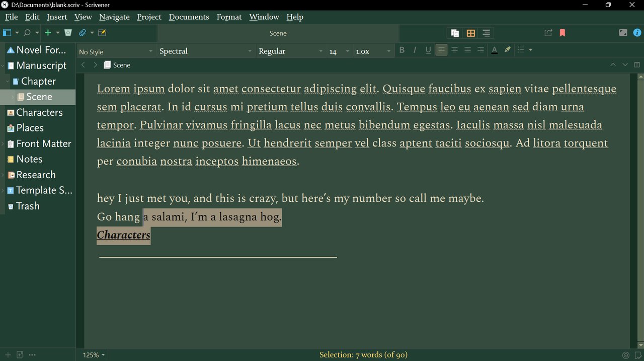The image size is (644, 361).
Task: Click the paperclip insert attachment icon
Action: (83, 33)
